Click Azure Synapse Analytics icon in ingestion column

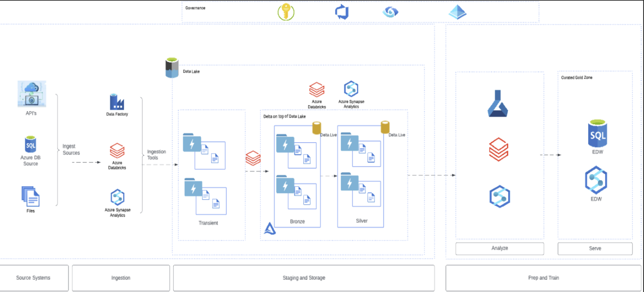pos(117,198)
